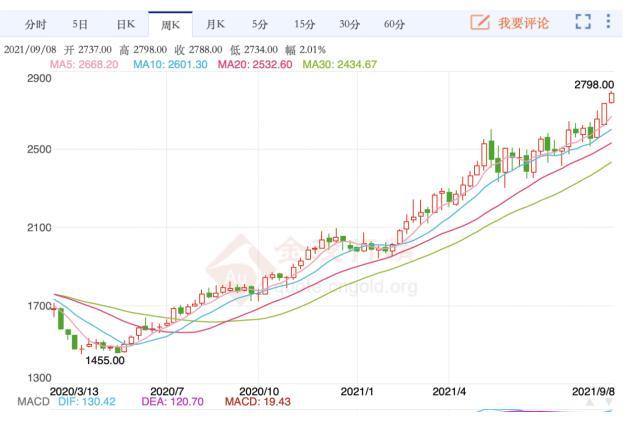Click the MACD indicator label

[x=33, y=402]
